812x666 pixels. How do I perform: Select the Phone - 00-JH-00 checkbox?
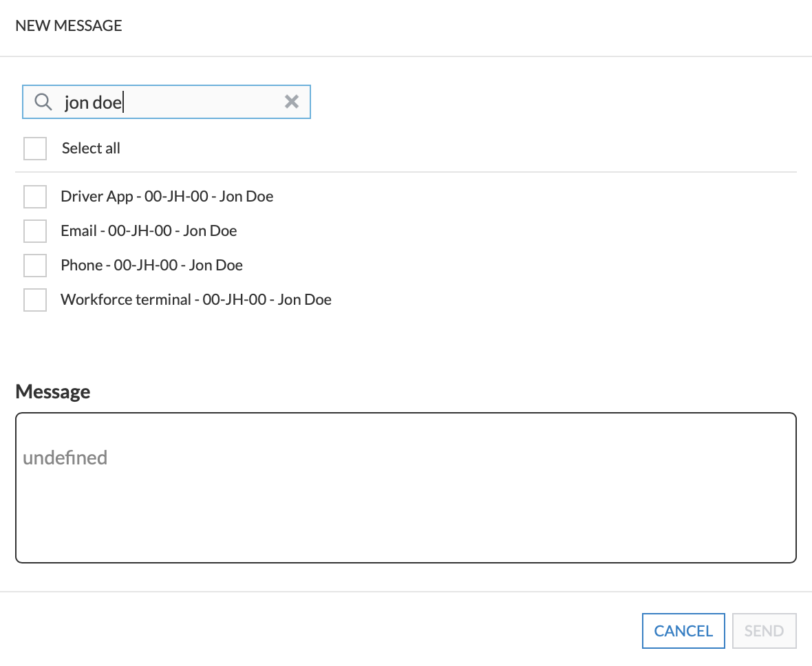coord(35,266)
